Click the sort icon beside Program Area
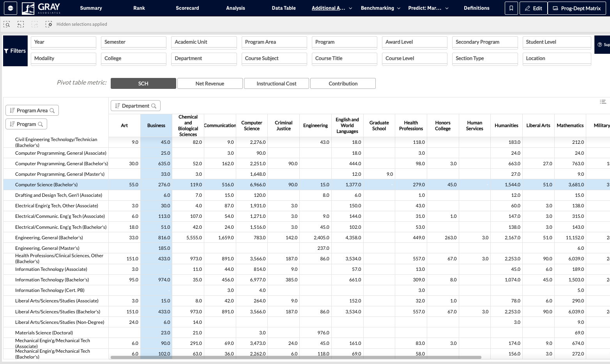The height and width of the screenshot is (364, 610). (x=12, y=111)
